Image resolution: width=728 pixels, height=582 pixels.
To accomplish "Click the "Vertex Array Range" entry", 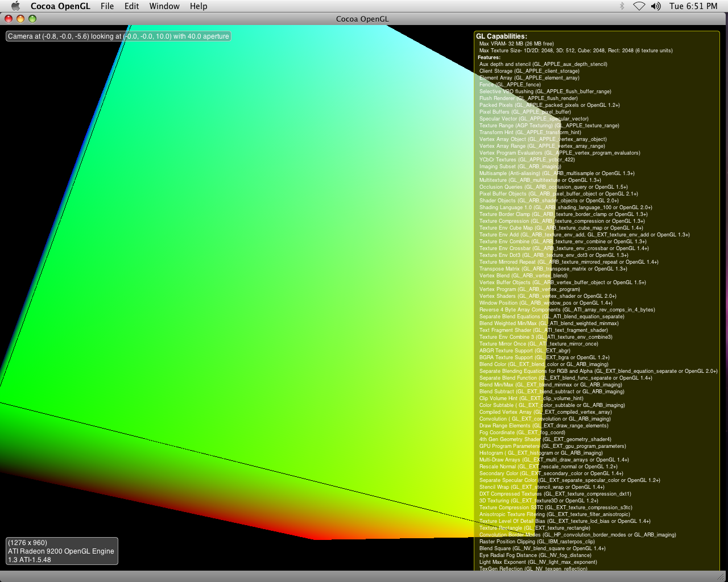I will pyautogui.click(x=542, y=146).
